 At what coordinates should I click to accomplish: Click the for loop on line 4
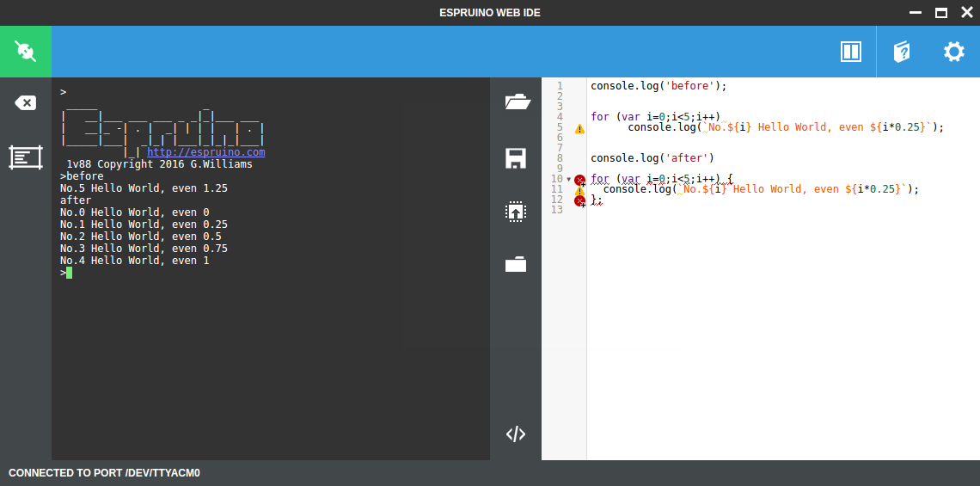pos(656,116)
